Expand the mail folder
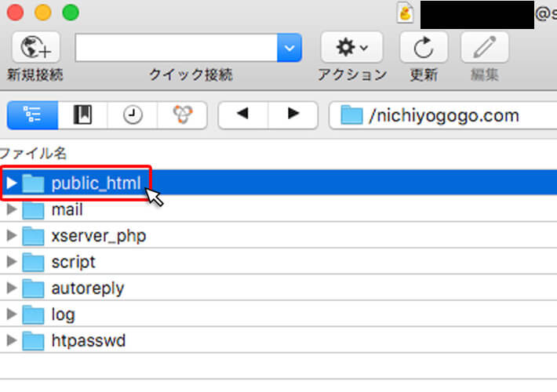The width and height of the screenshot is (557, 392). (11, 209)
